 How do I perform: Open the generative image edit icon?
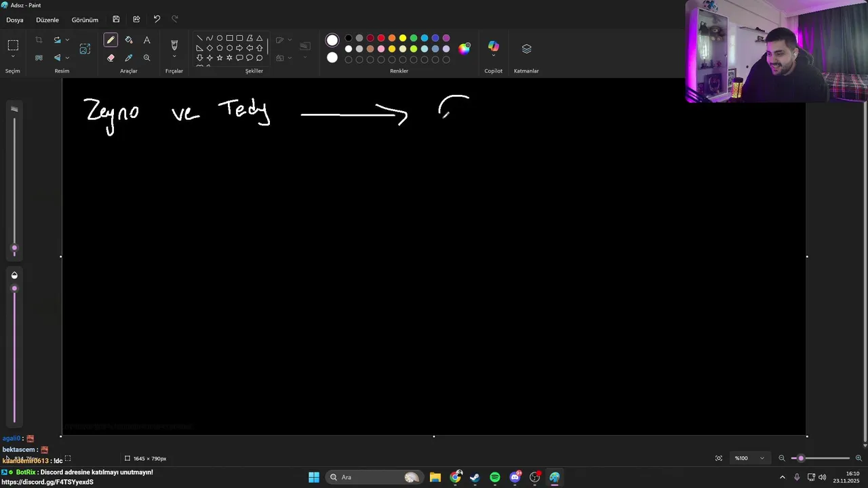(x=85, y=49)
